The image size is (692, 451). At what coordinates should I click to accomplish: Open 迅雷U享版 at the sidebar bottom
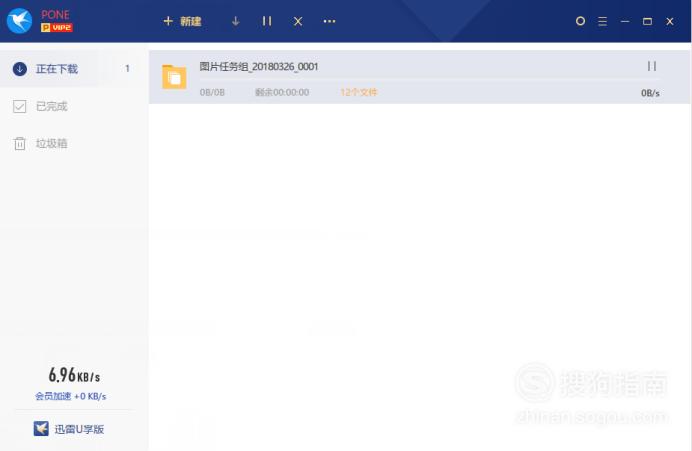pos(69,429)
